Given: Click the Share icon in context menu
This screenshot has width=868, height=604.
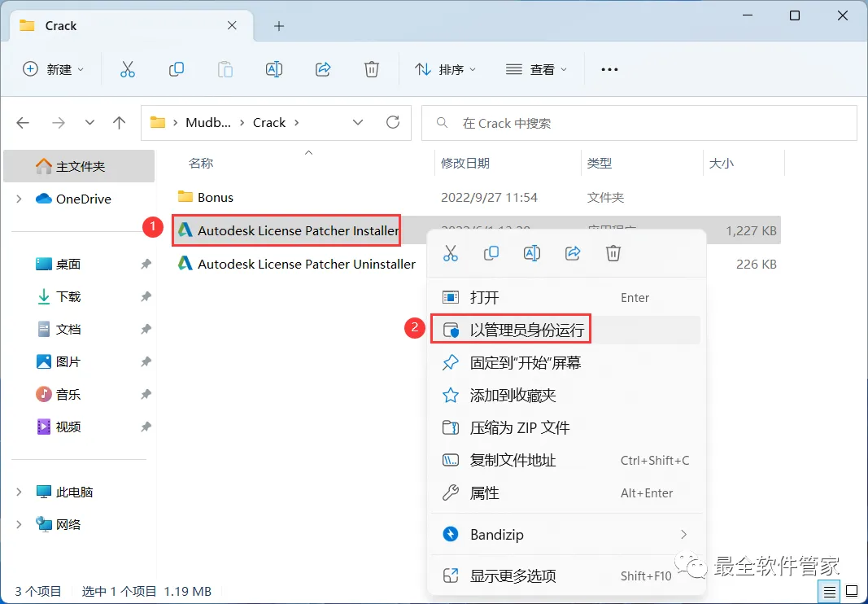Looking at the screenshot, I should pyautogui.click(x=573, y=253).
